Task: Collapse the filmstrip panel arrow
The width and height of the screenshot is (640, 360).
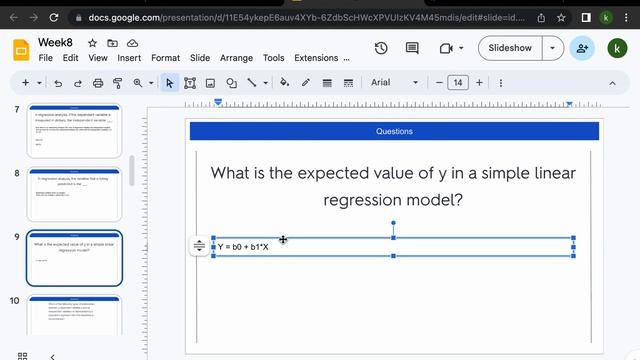Action: 52,357
